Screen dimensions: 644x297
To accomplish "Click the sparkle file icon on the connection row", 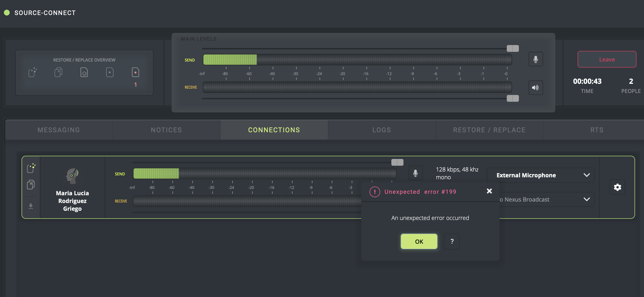I will tap(31, 168).
